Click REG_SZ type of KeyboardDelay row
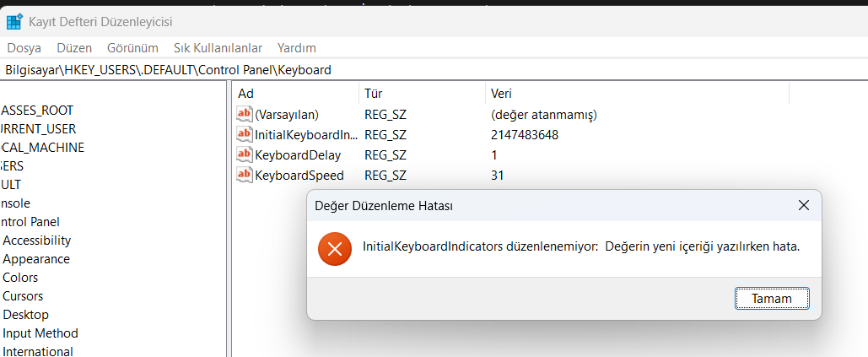This screenshot has height=357, width=868. (x=385, y=155)
